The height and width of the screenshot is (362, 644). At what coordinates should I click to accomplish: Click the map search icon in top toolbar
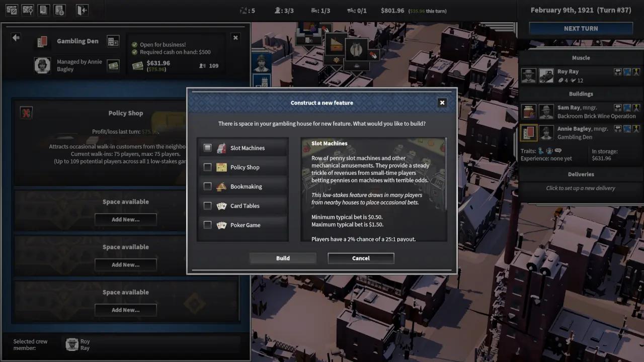[x=28, y=10]
